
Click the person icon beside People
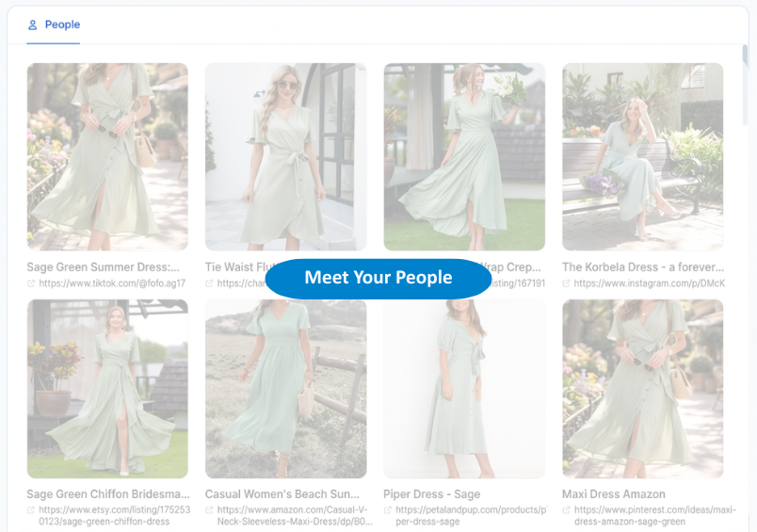tap(32, 24)
